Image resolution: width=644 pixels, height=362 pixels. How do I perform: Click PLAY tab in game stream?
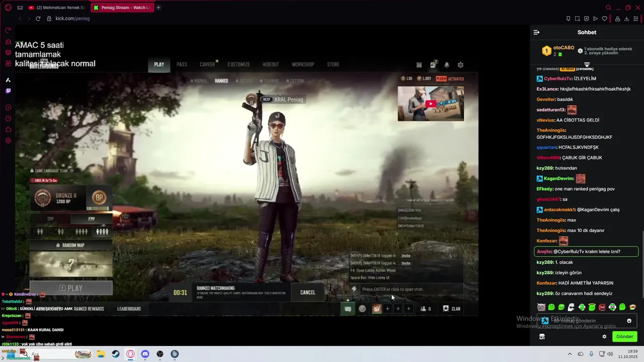[x=159, y=64]
